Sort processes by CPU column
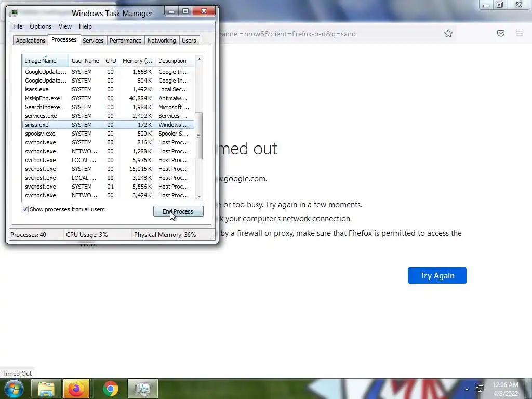The width and height of the screenshot is (532, 399). (111, 61)
